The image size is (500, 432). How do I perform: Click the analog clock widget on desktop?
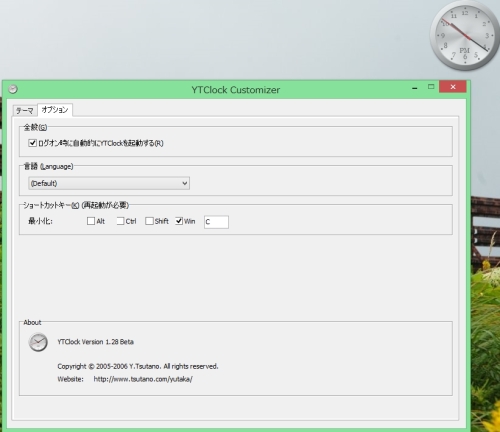465,36
